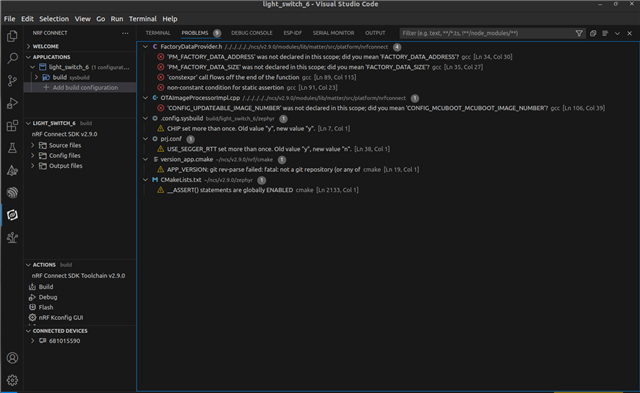
Task: Switch to the Debug Console tab
Action: click(251, 33)
